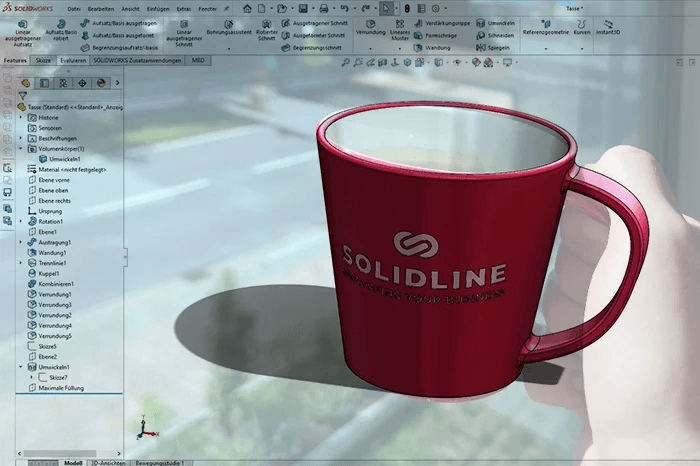The height and width of the screenshot is (466, 700).
Task: Click the Linear ausgetragener Aufsatz tool
Action: [x=22, y=28]
